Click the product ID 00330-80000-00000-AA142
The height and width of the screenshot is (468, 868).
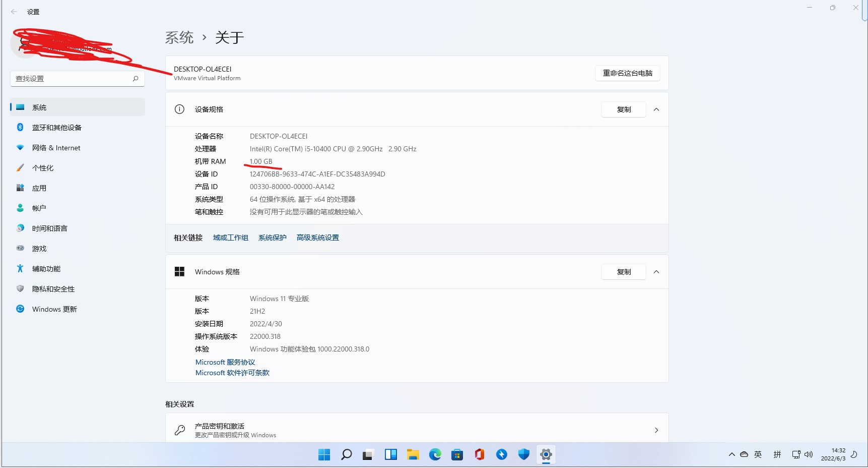pyautogui.click(x=292, y=187)
